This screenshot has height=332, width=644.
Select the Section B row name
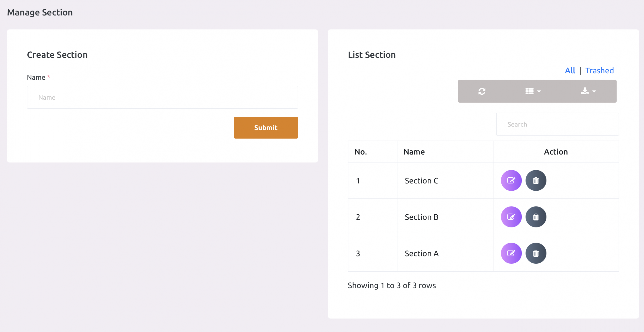point(421,217)
